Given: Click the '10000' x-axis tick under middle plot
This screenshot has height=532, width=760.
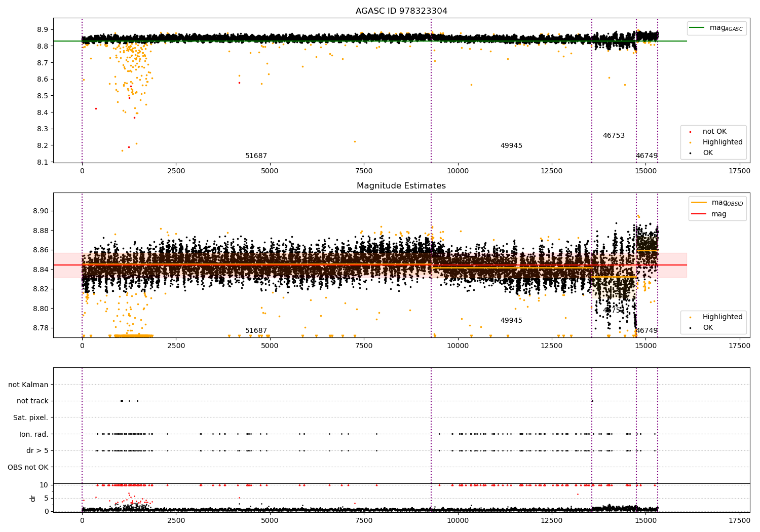Looking at the screenshot, I should tap(458, 346).
